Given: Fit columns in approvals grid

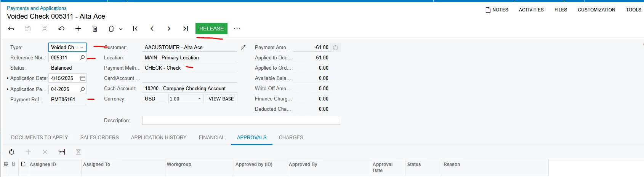Looking at the screenshot, I should tap(62, 152).
